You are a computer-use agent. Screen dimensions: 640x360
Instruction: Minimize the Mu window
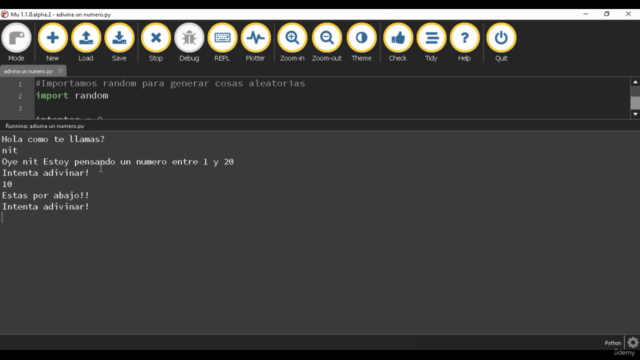click(x=586, y=14)
